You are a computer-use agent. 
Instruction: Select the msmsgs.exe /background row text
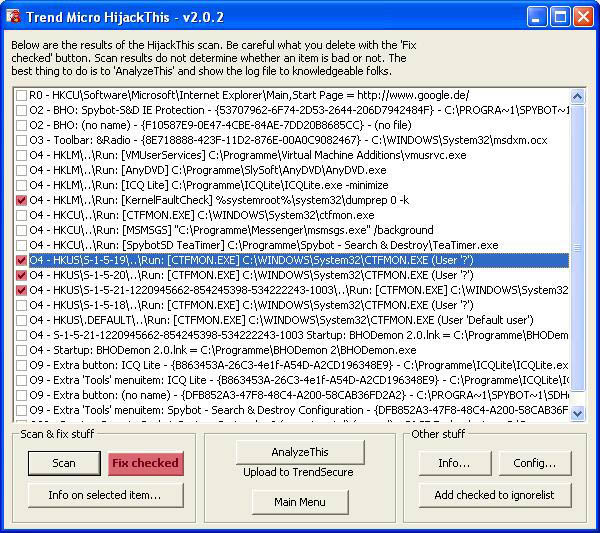tap(232, 230)
